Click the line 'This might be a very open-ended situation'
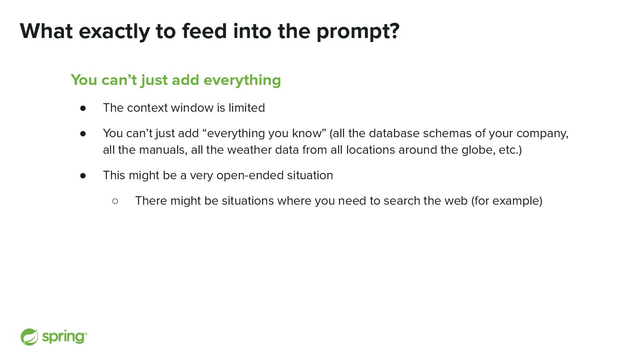 pos(218,175)
